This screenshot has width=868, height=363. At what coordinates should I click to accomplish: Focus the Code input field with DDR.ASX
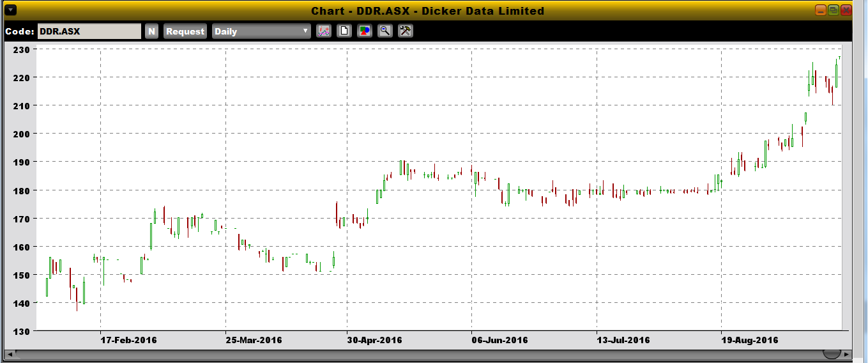click(89, 31)
